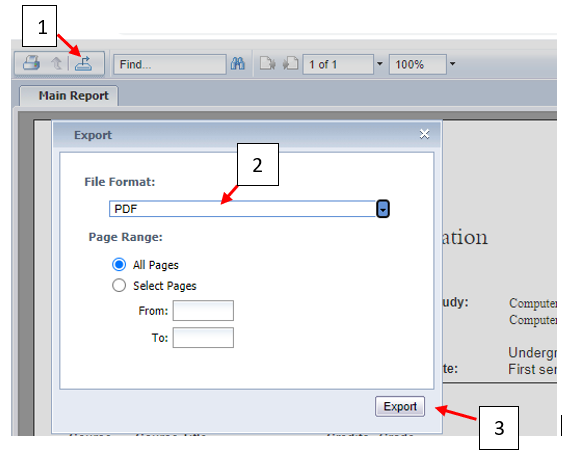567x454 pixels.
Task: Click the Export button in dialog
Action: (400, 407)
